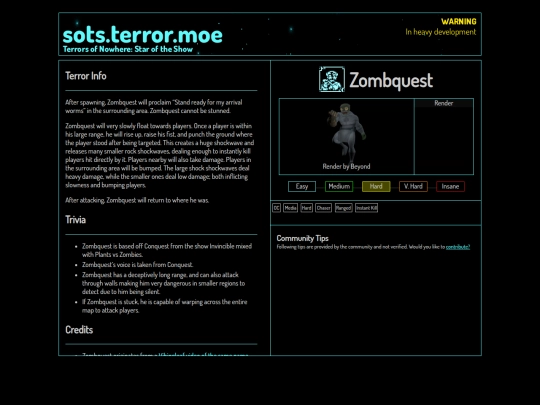The image size is (540, 405).
Task: Select the Medium difficulty button
Action: [339, 186]
